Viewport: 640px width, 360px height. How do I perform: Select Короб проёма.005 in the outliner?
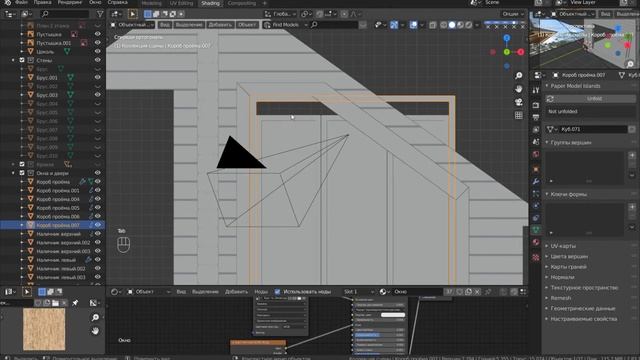click(58, 208)
